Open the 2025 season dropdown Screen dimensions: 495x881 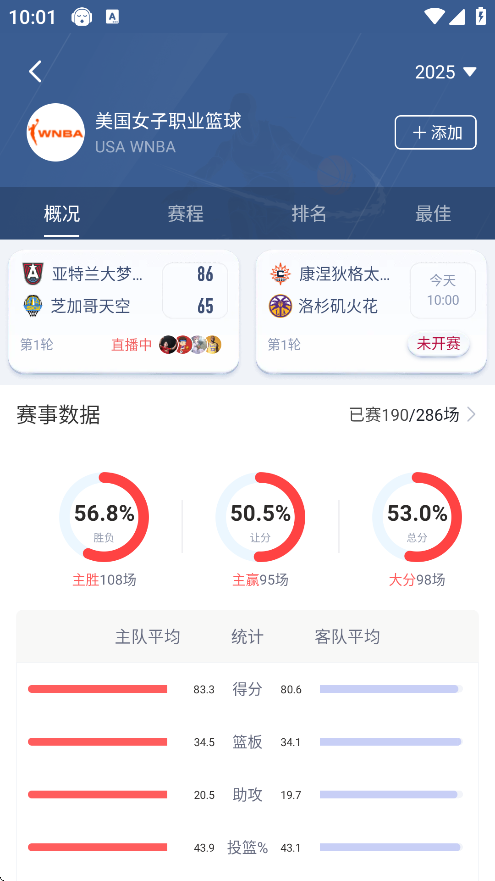click(446, 72)
